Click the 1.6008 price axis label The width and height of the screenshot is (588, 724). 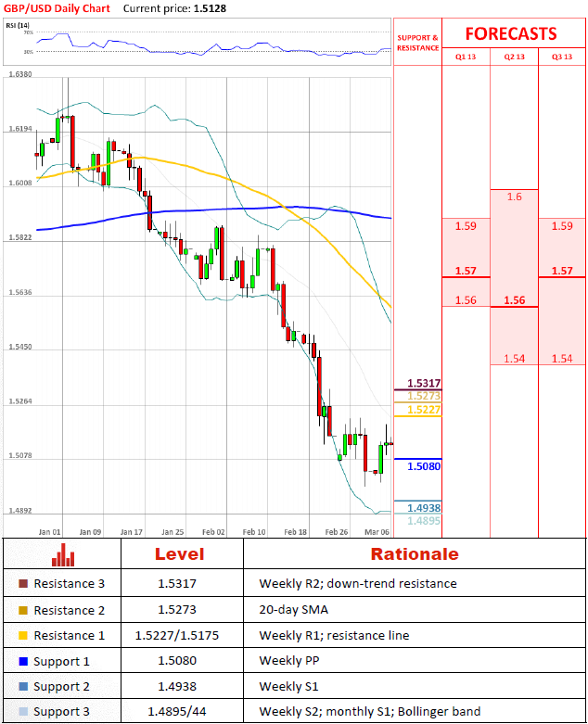click(20, 183)
